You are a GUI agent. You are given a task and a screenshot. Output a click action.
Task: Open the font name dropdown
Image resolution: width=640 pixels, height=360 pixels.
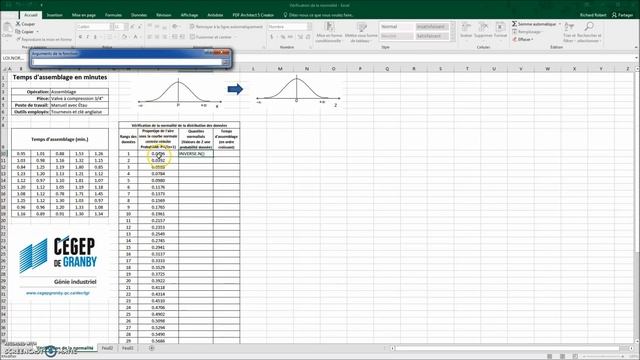111,27
